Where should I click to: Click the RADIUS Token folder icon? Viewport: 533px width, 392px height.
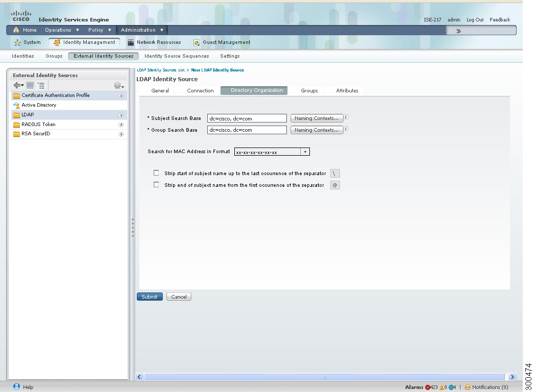17,125
